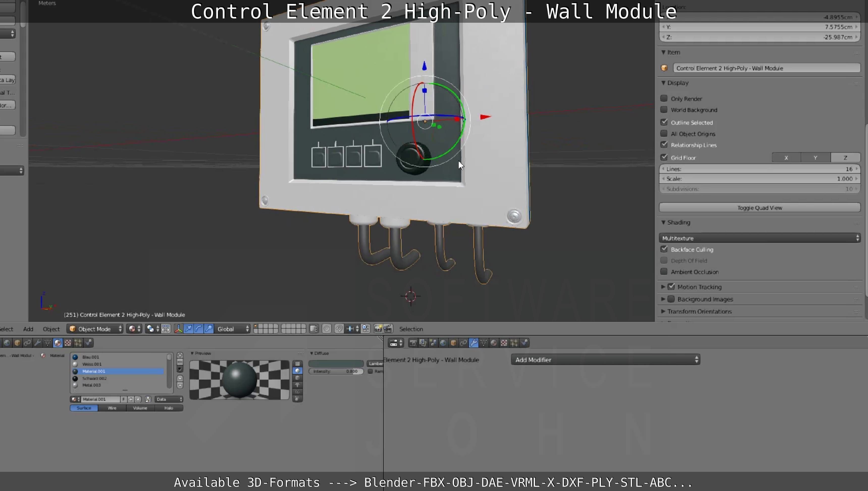Enable All Object Origins checkbox

[x=664, y=134]
